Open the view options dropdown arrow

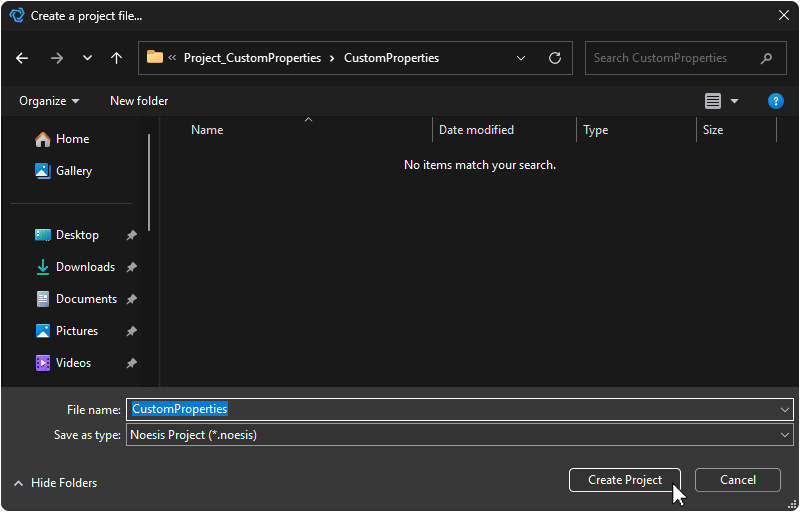(734, 101)
